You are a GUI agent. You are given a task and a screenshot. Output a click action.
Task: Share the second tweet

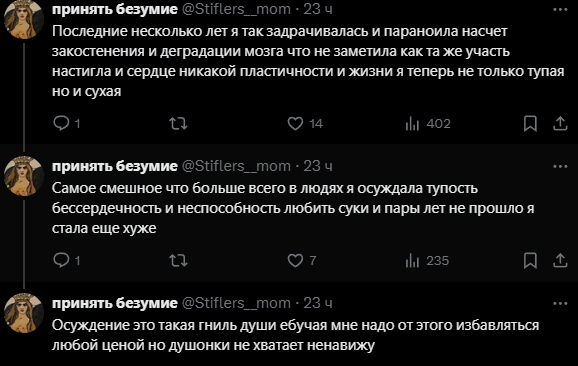560,261
